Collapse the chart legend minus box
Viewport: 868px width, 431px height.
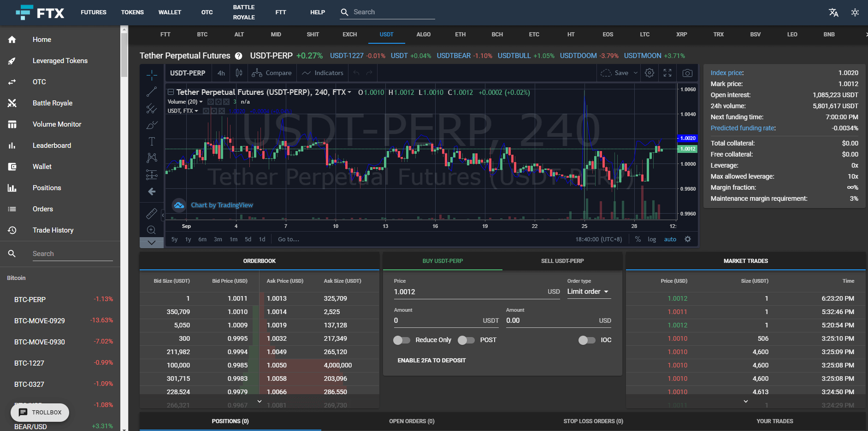click(171, 92)
